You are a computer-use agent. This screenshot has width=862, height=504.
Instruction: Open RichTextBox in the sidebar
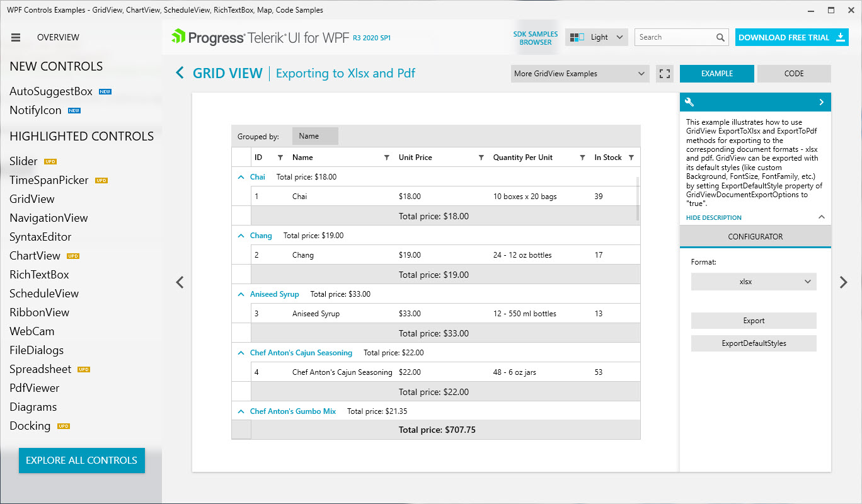coord(39,275)
